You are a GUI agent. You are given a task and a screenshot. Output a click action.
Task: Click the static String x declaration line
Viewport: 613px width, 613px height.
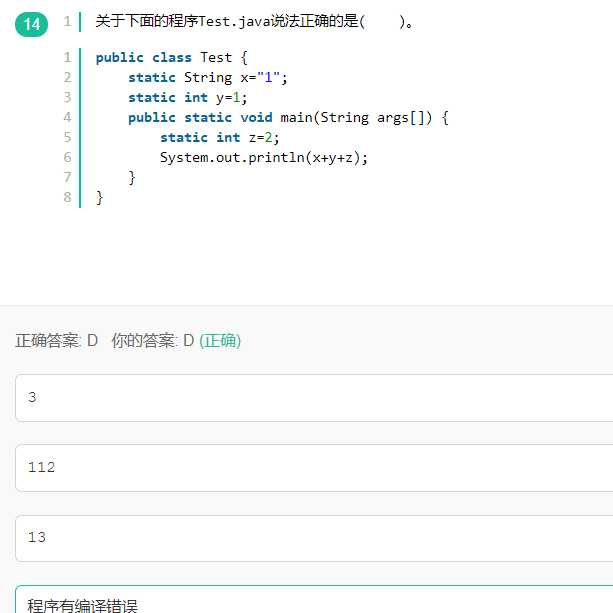(208, 77)
